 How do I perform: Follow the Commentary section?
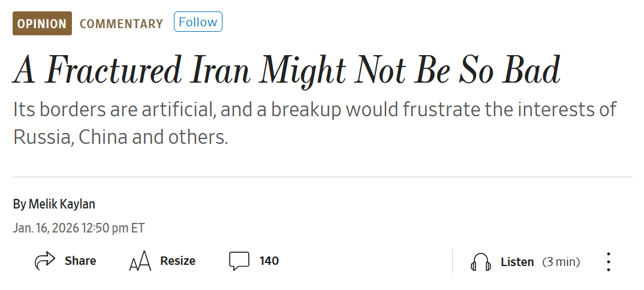[198, 22]
